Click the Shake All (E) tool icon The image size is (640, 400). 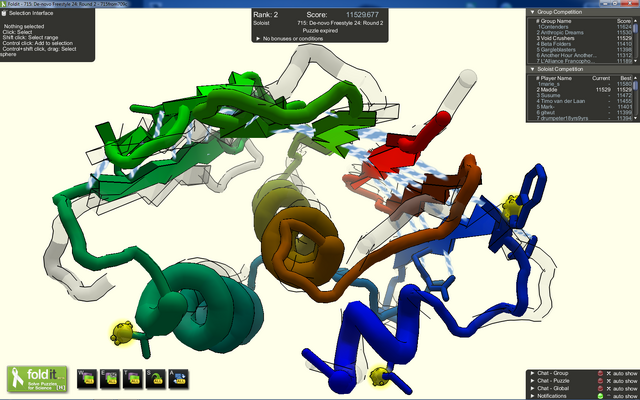110,379
